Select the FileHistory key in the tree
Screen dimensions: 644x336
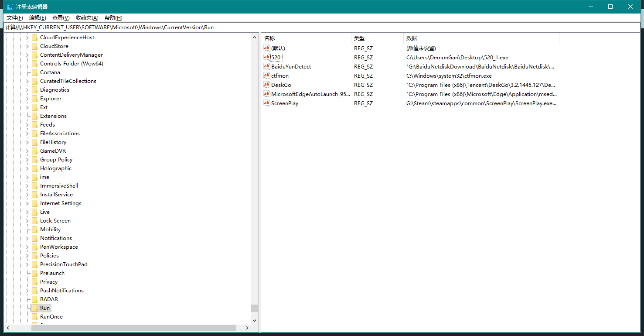click(53, 142)
